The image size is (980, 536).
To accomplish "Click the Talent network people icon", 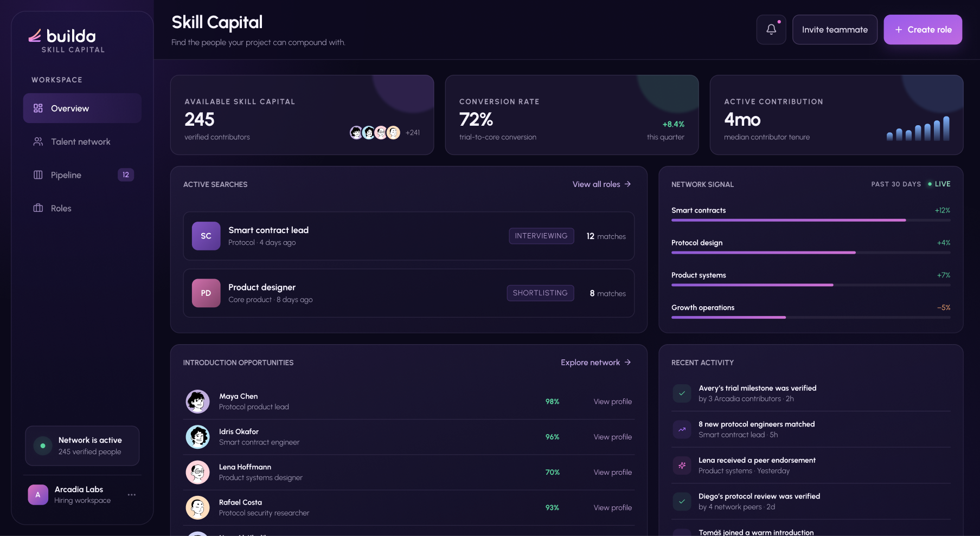I will [38, 141].
